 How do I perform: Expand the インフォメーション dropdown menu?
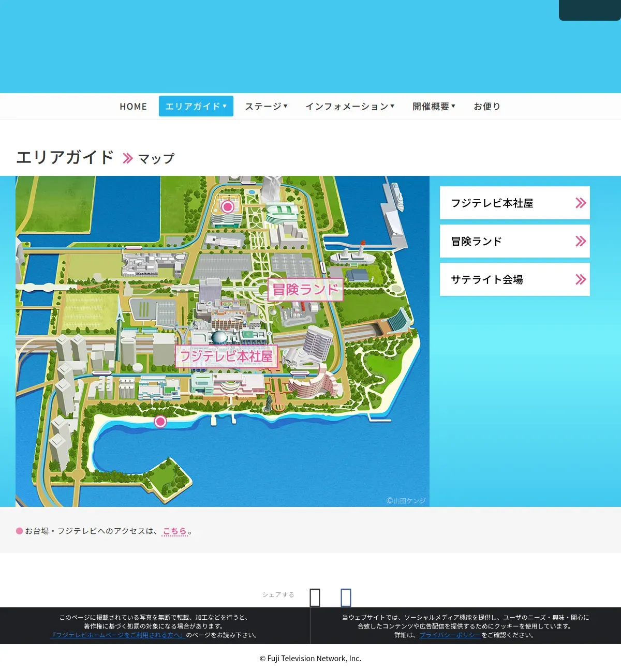click(350, 106)
